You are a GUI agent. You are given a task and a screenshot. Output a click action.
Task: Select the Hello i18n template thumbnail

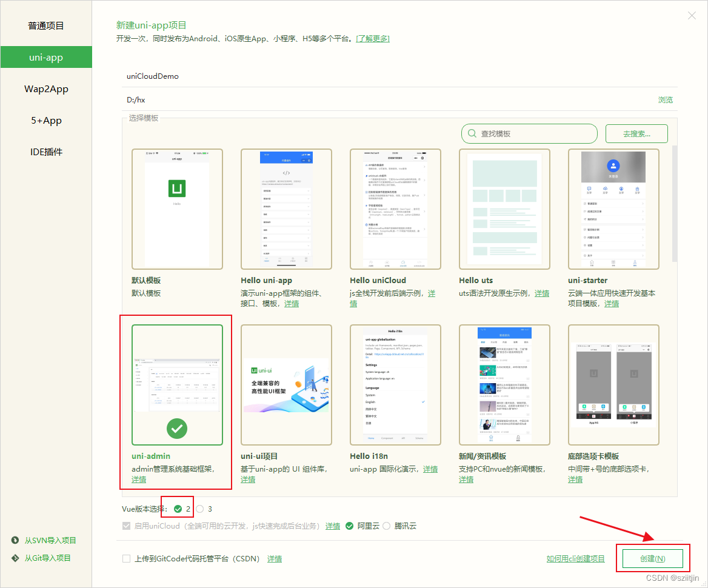(x=396, y=385)
